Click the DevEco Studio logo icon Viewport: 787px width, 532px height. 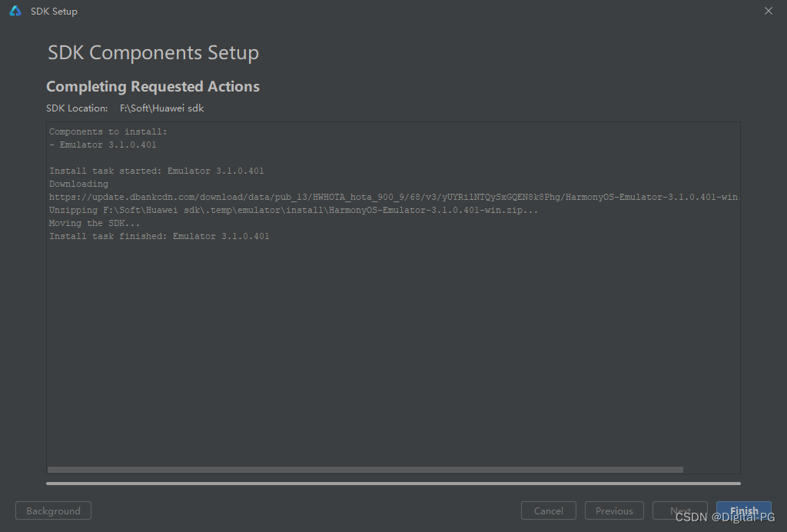pyautogui.click(x=15, y=11)
